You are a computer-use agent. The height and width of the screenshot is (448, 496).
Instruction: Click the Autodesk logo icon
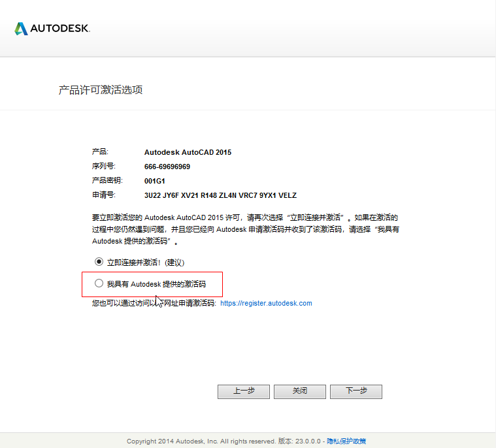pyautogui.click(x=21, y=29)
